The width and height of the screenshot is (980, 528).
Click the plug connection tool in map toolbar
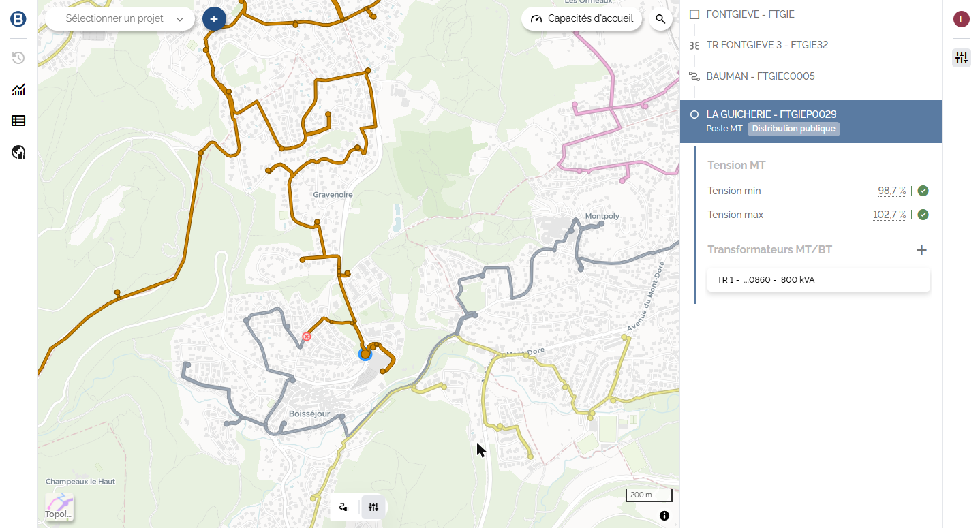pos(345,507)
